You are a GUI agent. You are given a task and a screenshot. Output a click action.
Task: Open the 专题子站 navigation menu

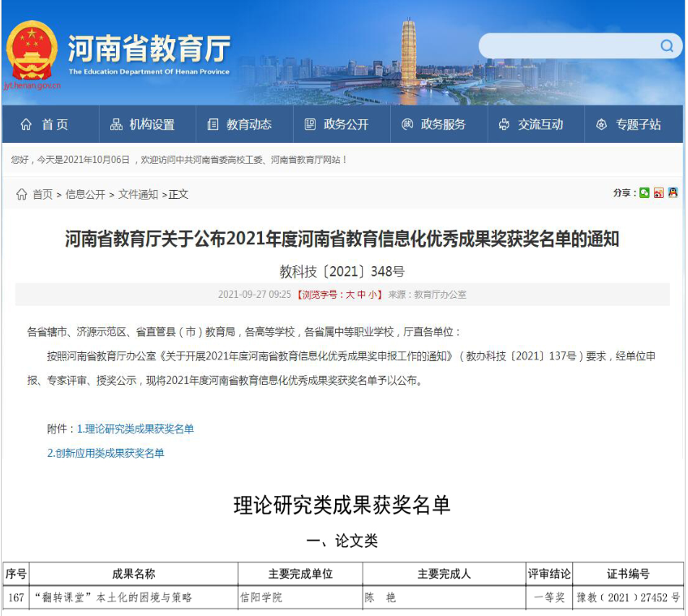[x=634, y=125]
